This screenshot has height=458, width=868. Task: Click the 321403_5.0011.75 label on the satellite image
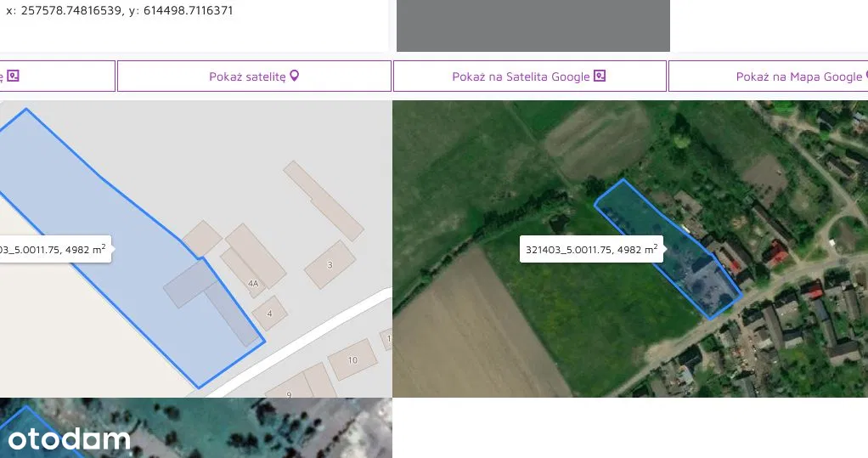click(591, 249)
